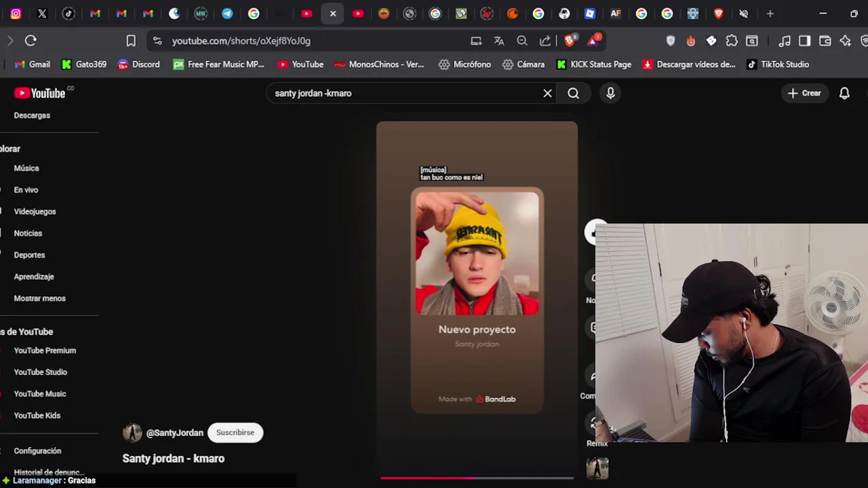The width and height of the screenshot is (868, 488).
Task: Seek using the Shorts progress bar
Action: tap(477, 478)
